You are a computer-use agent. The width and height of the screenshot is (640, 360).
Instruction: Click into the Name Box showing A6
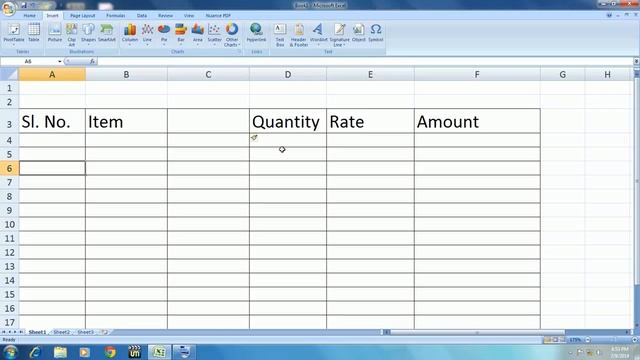click(x=29, y=61)
